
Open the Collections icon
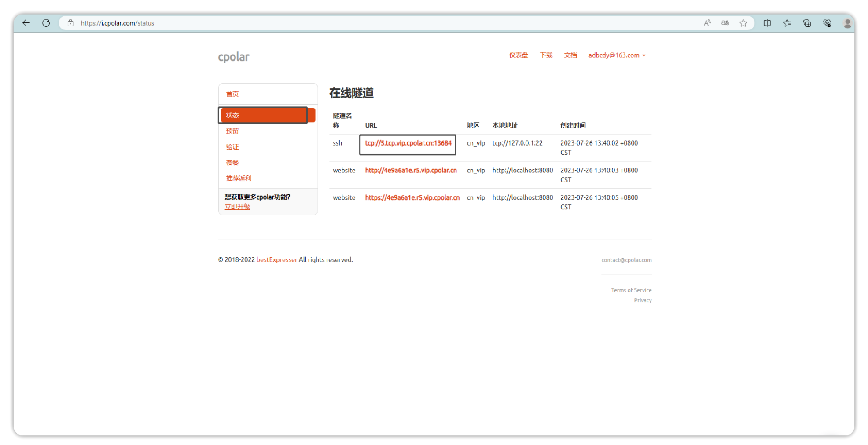coord(806,23)
